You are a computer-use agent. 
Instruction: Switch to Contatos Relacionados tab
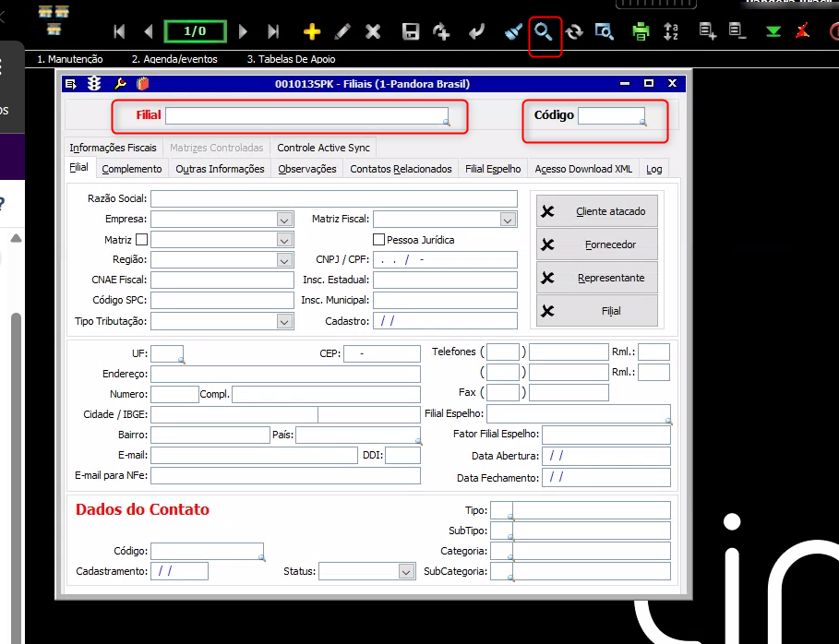(401, 169)
